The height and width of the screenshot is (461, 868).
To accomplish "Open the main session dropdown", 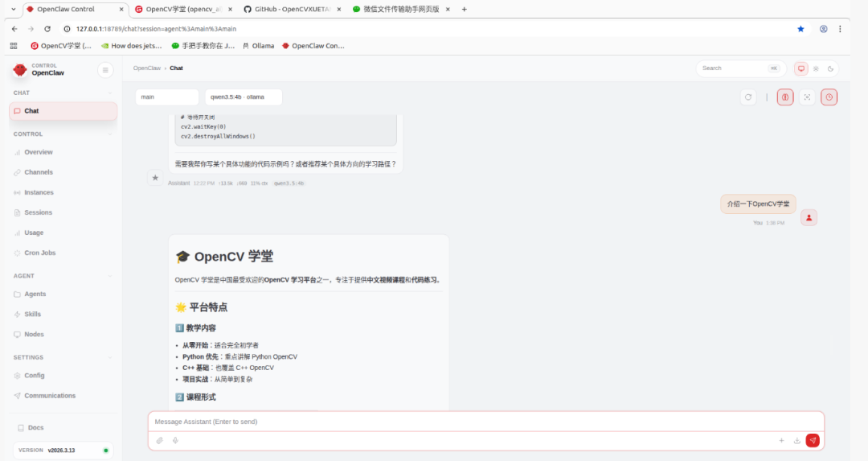I will [166, 97].
